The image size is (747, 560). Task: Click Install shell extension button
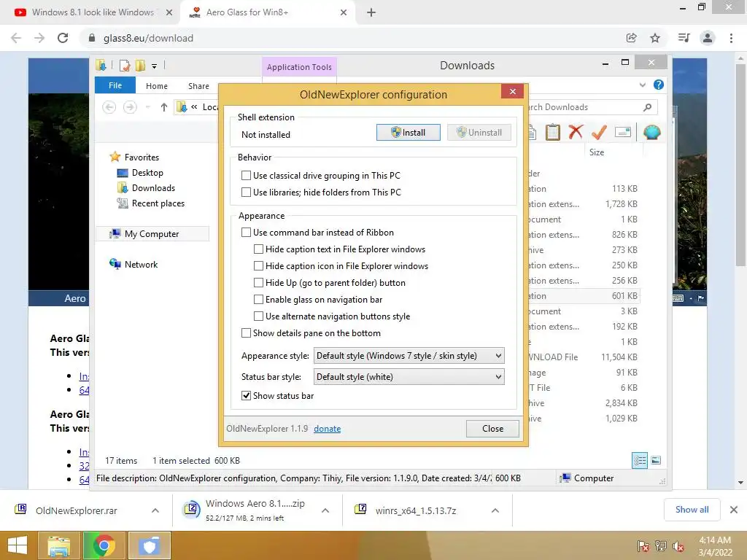(x=408, y=133)
